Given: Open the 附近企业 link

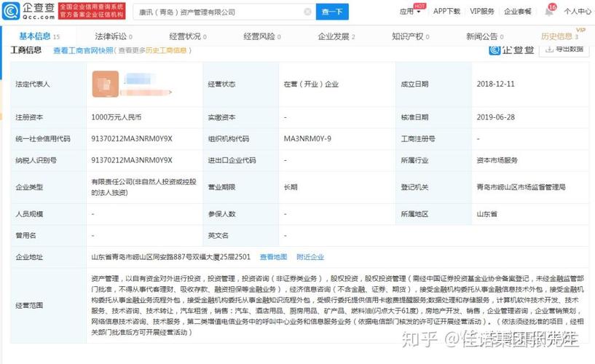Looking at the screenshot, I should click(310, 257).
